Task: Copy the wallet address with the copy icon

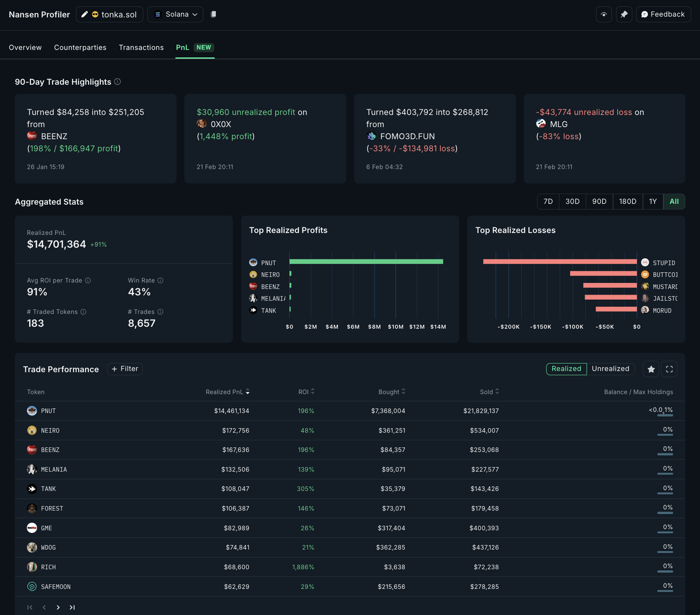Action: [214, 14]
